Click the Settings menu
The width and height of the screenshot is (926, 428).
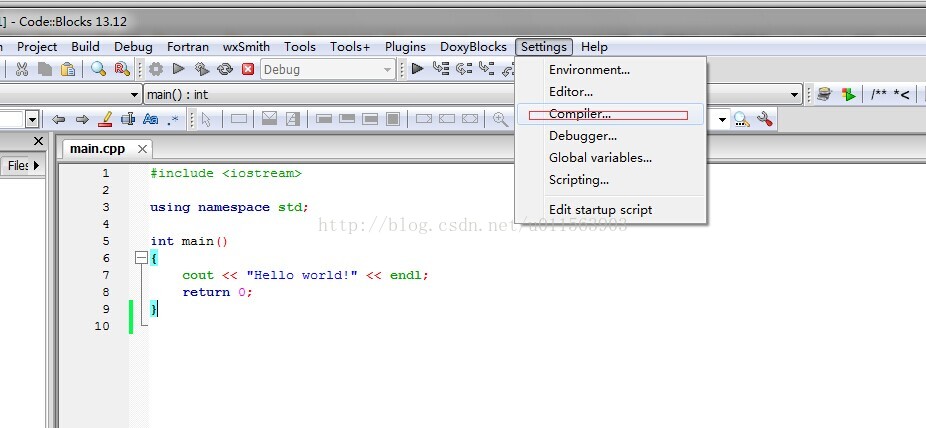pyautogui.click(x=544, y=47)
